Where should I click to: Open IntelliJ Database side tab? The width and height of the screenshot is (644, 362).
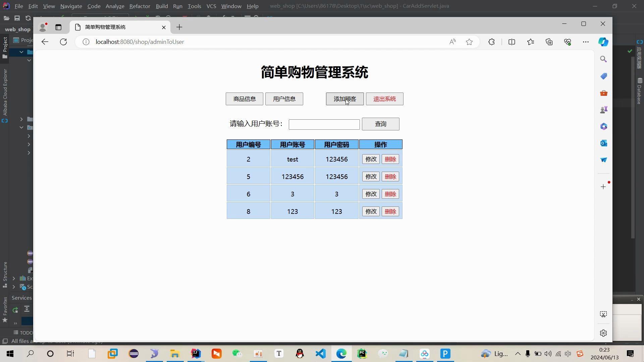point(640,91)
